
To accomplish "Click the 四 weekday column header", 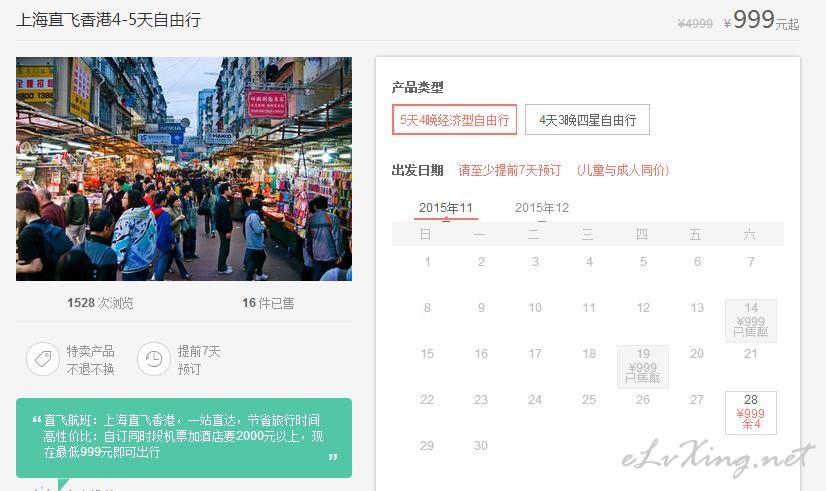I will pyautogui.click(x=642, y=234).
